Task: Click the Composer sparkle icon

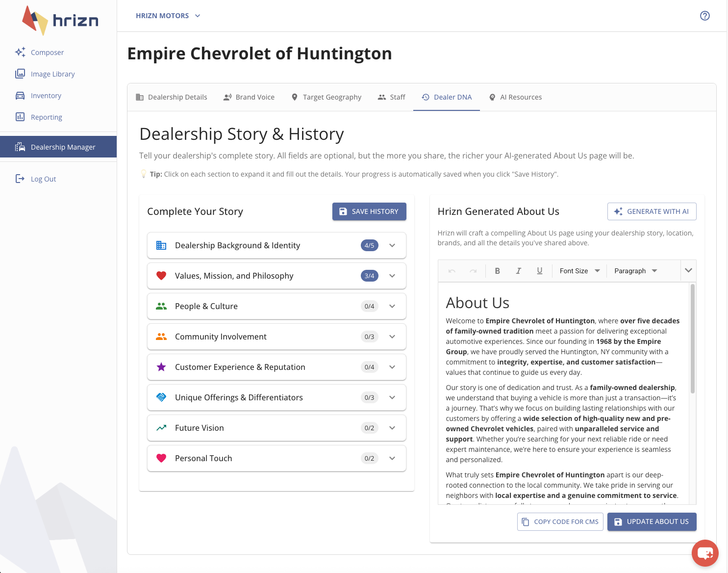Action: click(20, 52)
